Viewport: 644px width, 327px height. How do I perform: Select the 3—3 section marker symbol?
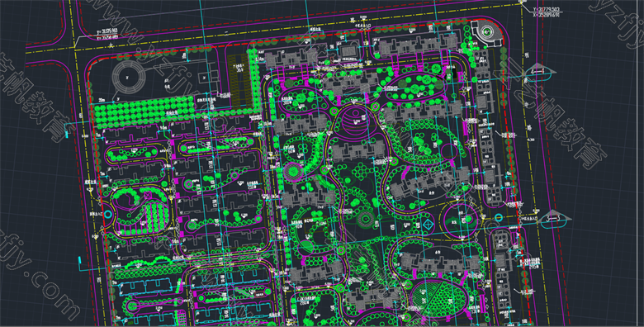[x=555, y=219]
